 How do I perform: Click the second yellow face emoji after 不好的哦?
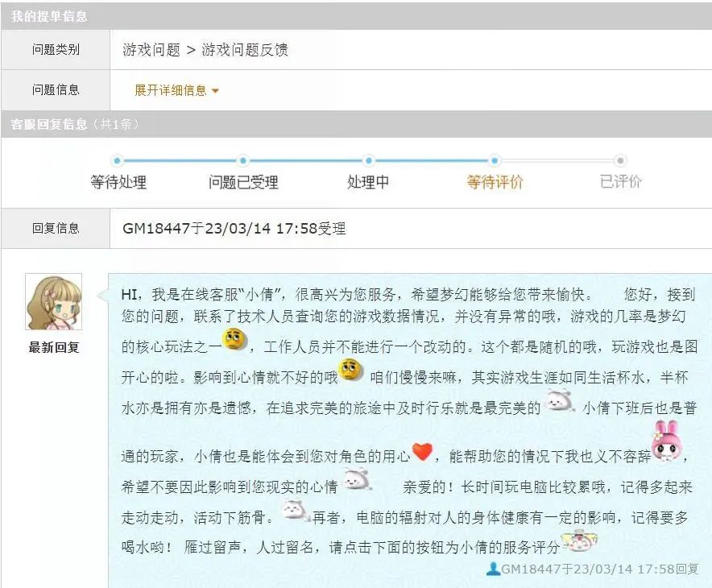coord(350,370)
